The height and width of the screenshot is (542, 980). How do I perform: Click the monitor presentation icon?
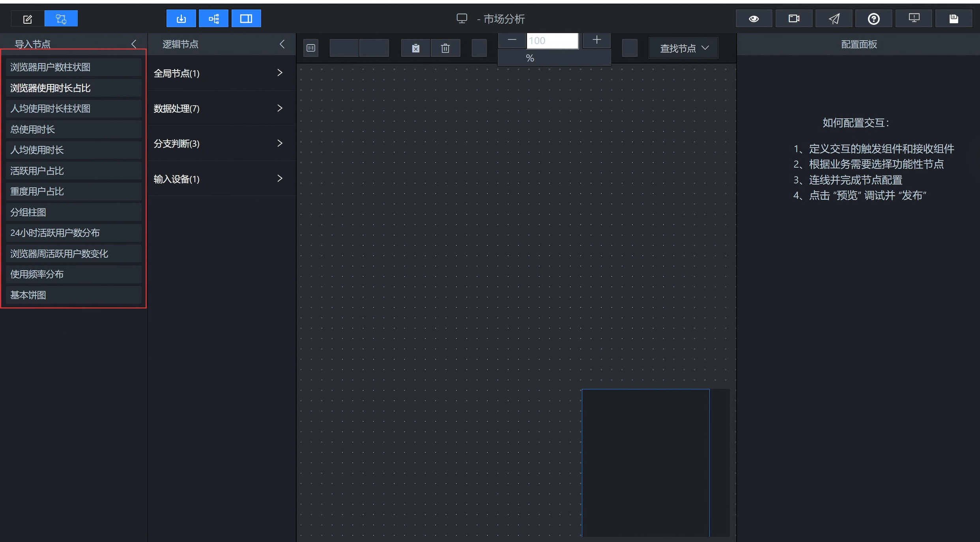pyautogui.click(x=914, y=19)
